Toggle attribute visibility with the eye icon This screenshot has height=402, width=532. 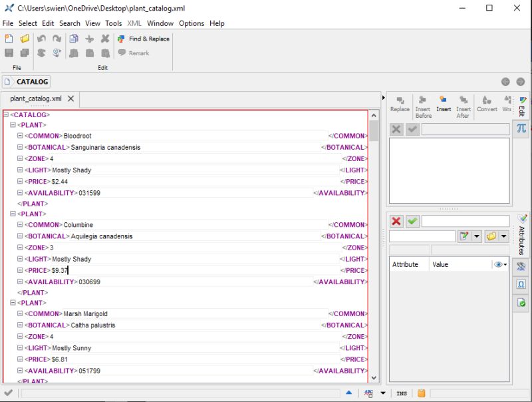coord(499,264)
